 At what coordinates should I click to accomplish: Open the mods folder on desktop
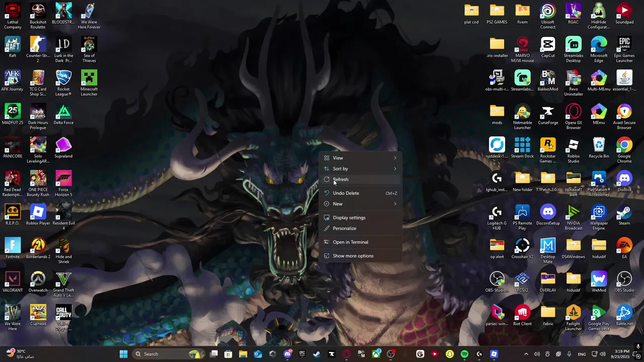(x=497, y=115)
